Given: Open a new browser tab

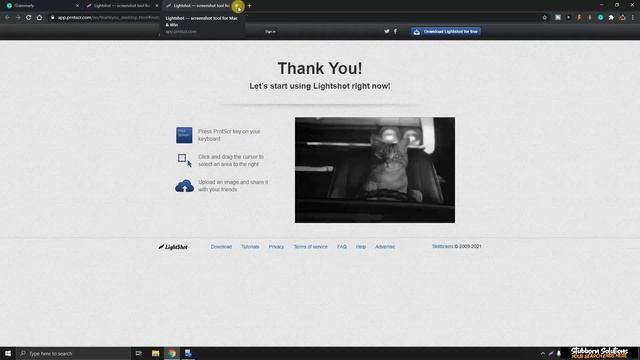Looking at the screenshot, I should point(249,6).
